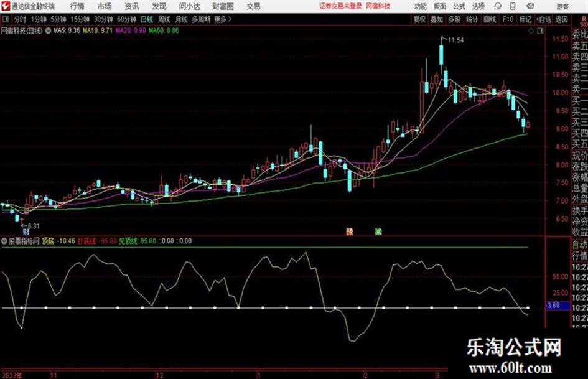The image size is (588, 379).
Task: Open the 版面 menu
Action: (439, 6)
